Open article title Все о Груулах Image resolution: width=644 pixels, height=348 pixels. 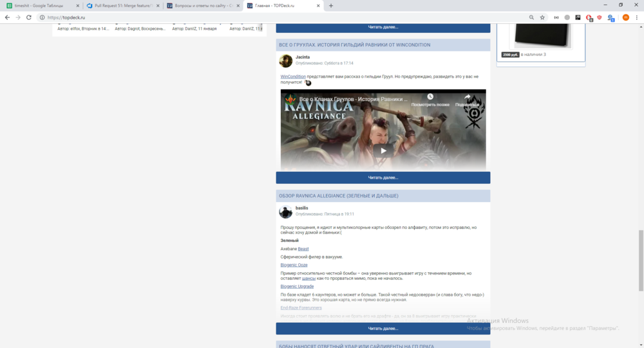[354, 45]
